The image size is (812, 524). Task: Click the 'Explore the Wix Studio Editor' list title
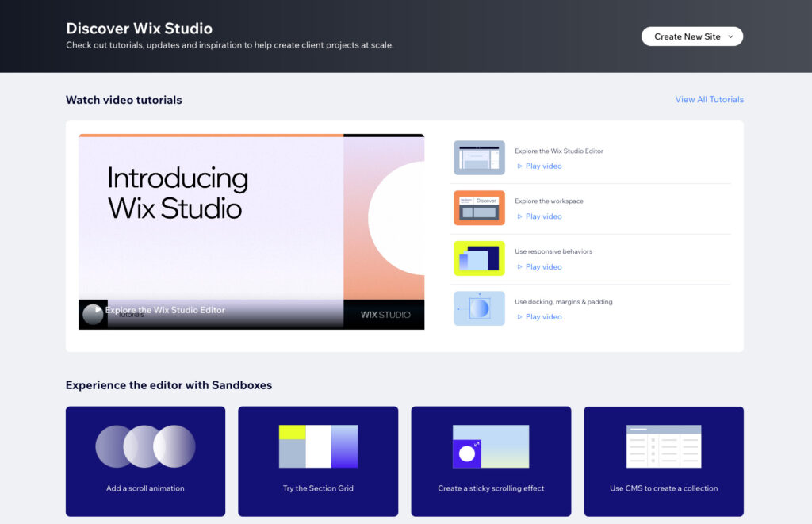click(x=559, y=151)
